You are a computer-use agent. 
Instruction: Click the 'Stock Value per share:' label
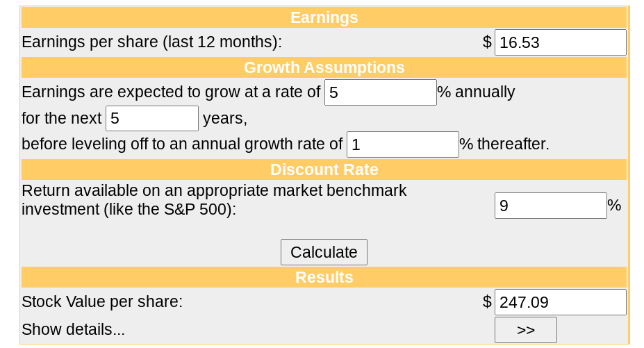pyautogui.click(x=102, y=302)
